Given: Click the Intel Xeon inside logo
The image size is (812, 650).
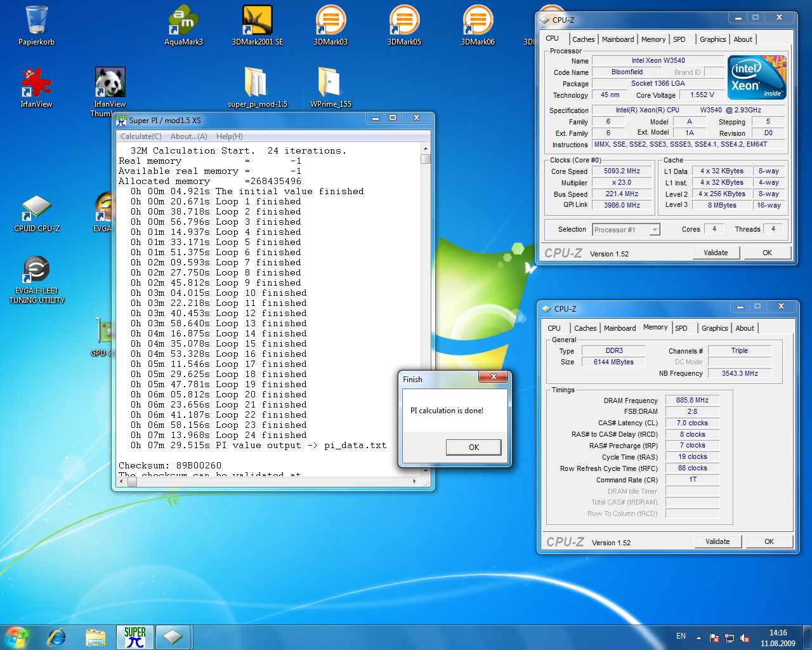Looking at the screenshot, I should point(757,77).
